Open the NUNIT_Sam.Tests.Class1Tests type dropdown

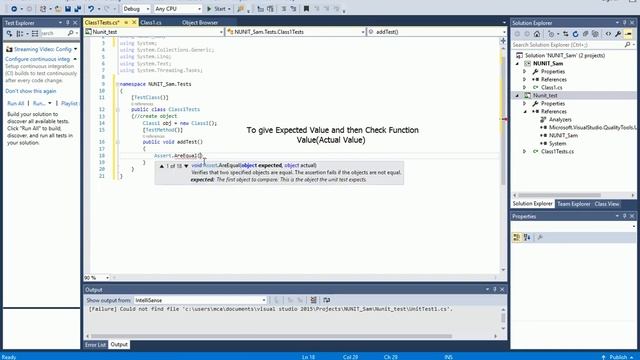pyautogui.click(x=296, y=32)
